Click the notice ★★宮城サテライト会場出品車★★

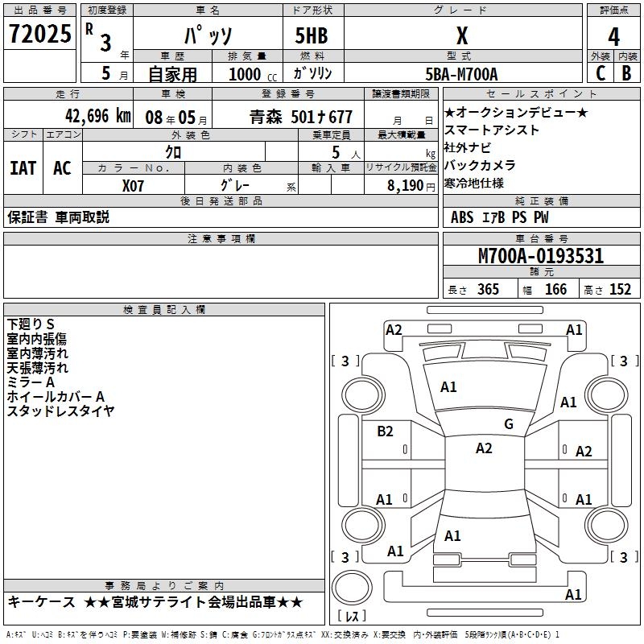point(193,602)
